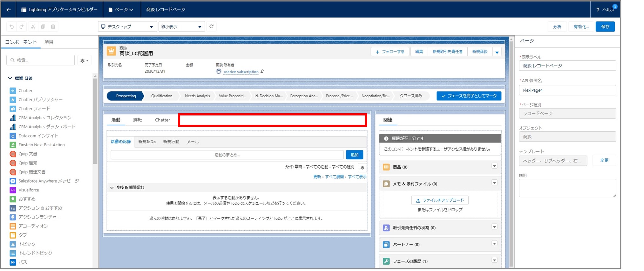Screen dimensions: 644x271
Task: Select CRM Analytics コレクション component
Action: point(41,118)
